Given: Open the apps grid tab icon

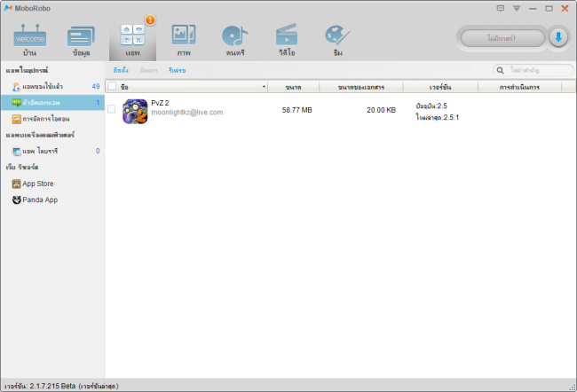Looking at the screenshot, I should (132, 35).
